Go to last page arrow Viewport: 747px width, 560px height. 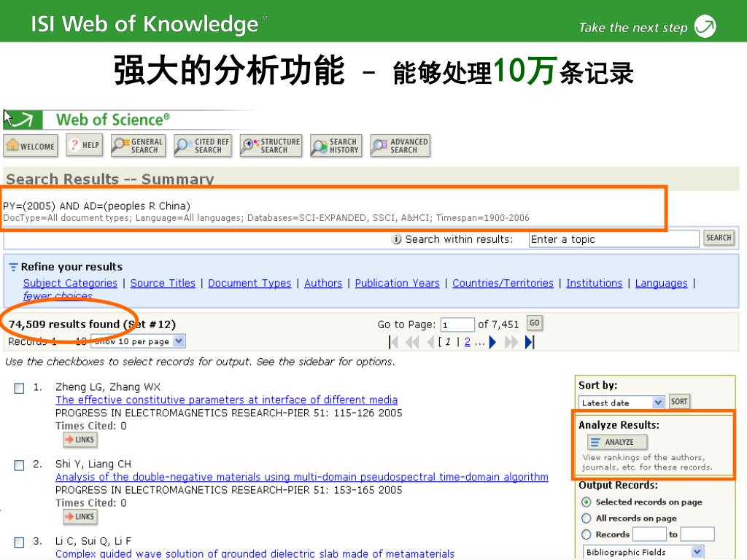[530, 342]
